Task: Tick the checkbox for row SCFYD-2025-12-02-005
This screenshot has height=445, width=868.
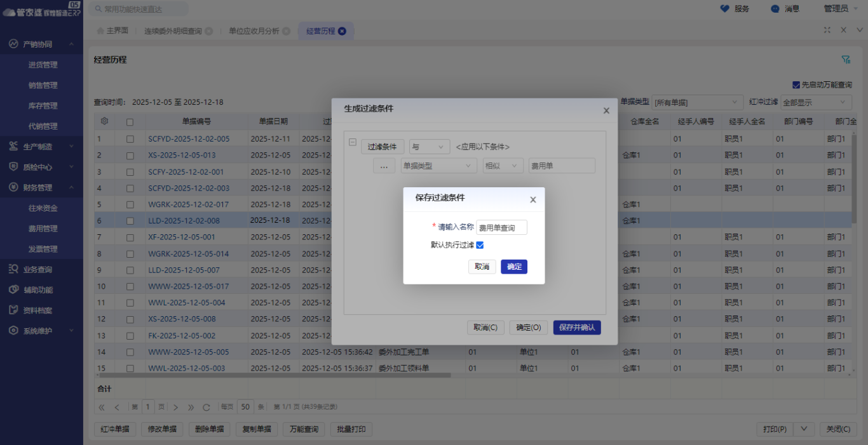Action: [130, 138]
